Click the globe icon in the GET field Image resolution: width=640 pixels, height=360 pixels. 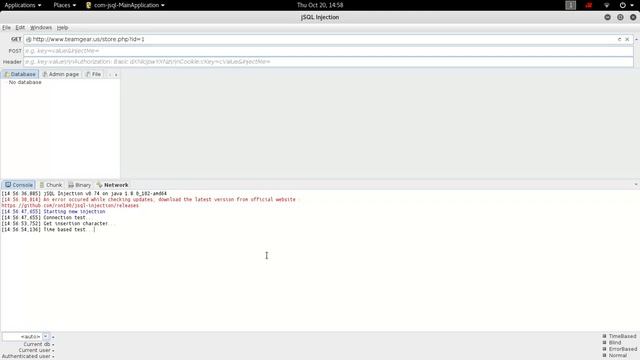pyautogui.click(x=28, y=40)
